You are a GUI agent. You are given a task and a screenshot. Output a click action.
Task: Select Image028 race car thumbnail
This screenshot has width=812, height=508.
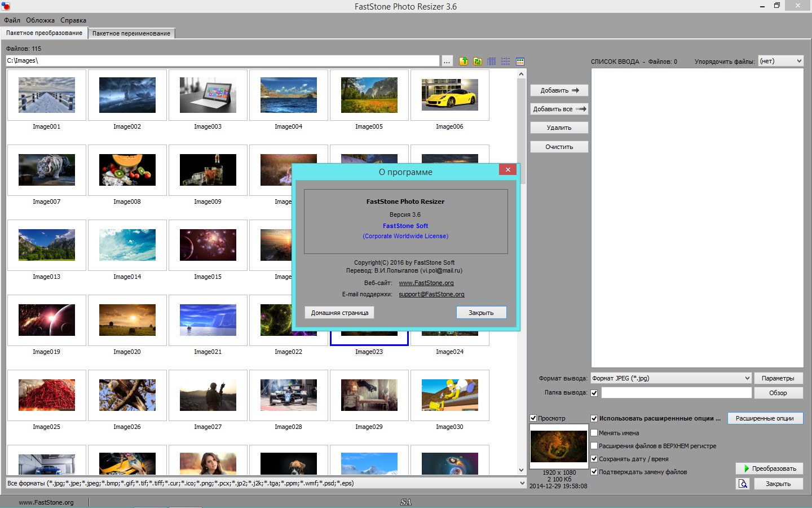tap(289, 395)
